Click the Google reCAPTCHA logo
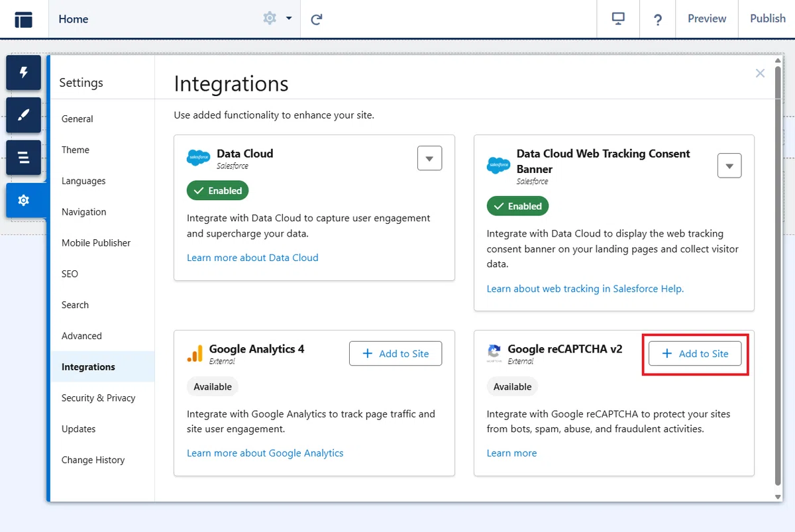 [494, 354]
